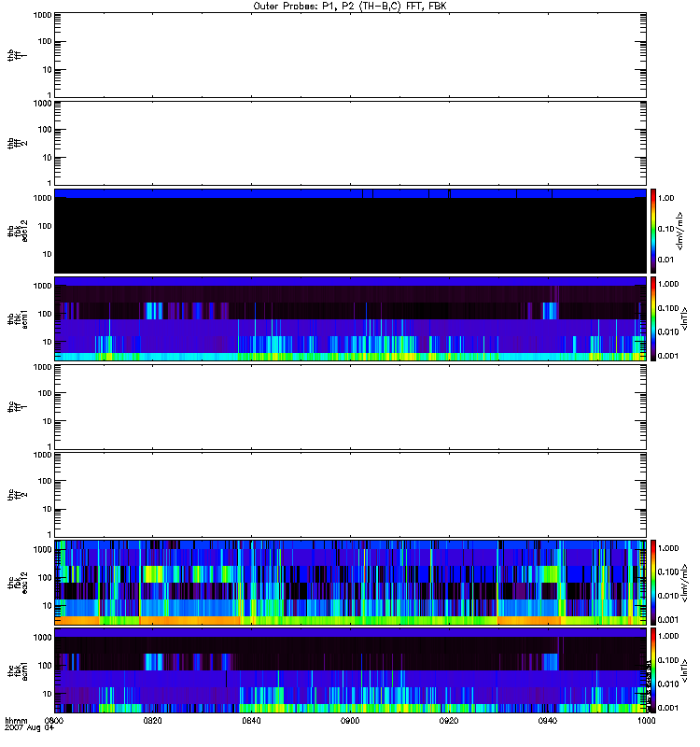The width and height of the screenshot is (700, 747).
Task: Click the '0.010' value on thc scm1 color bar
Action: click(x=668, y=684)
